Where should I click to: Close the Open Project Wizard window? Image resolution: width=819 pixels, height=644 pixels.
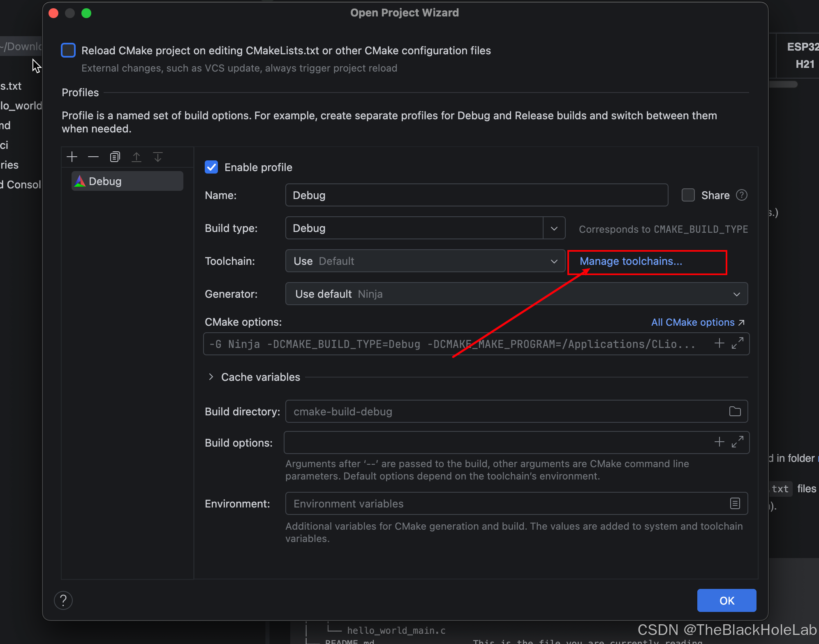pyautogui.click(x=53, y=13)
